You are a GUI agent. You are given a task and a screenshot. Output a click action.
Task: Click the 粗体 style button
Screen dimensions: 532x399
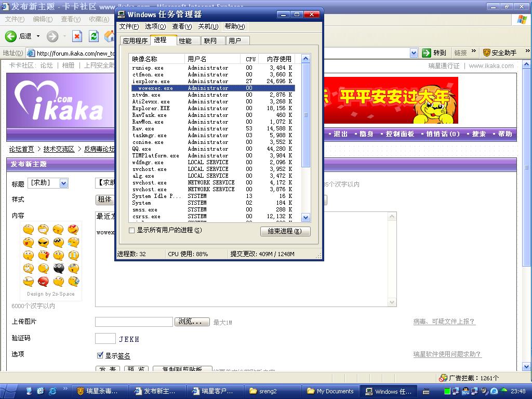(x=104, y=199)
